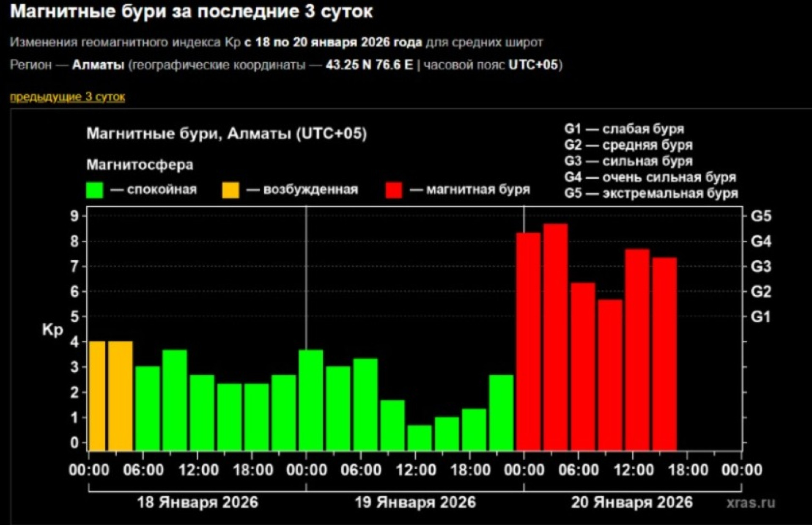Click the 'предыдущие 3 суток' link
812x525 pixels.
[x=67, y=97]
